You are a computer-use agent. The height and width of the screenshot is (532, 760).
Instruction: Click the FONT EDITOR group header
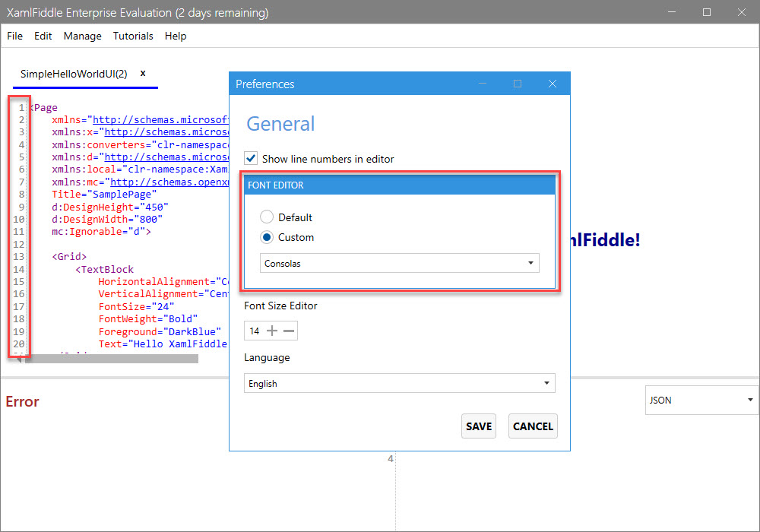[400, 185]
